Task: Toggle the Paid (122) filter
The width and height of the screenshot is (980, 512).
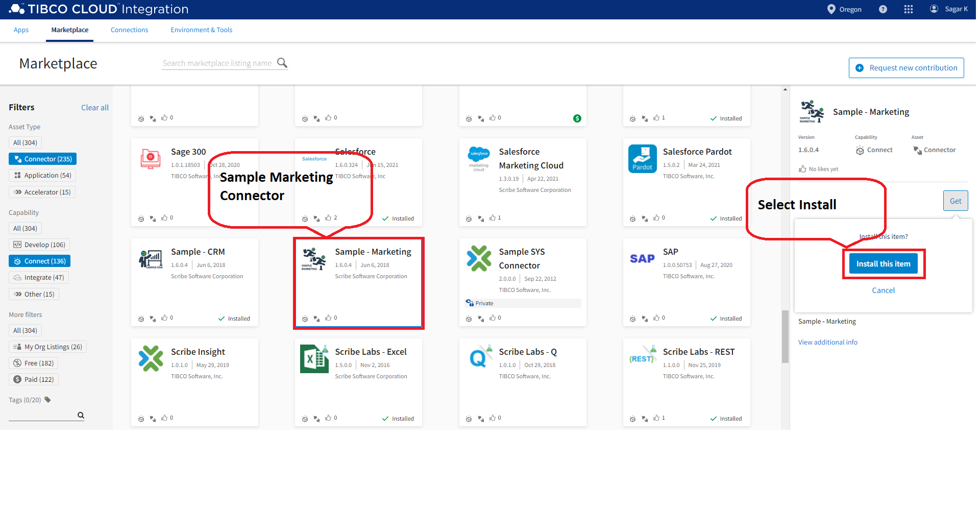Action: tap(33, 379)
